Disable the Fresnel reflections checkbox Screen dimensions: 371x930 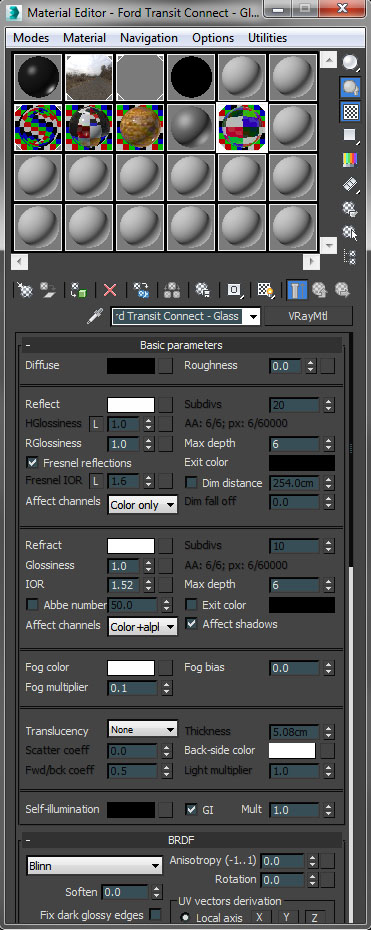[x=32, y=463]
